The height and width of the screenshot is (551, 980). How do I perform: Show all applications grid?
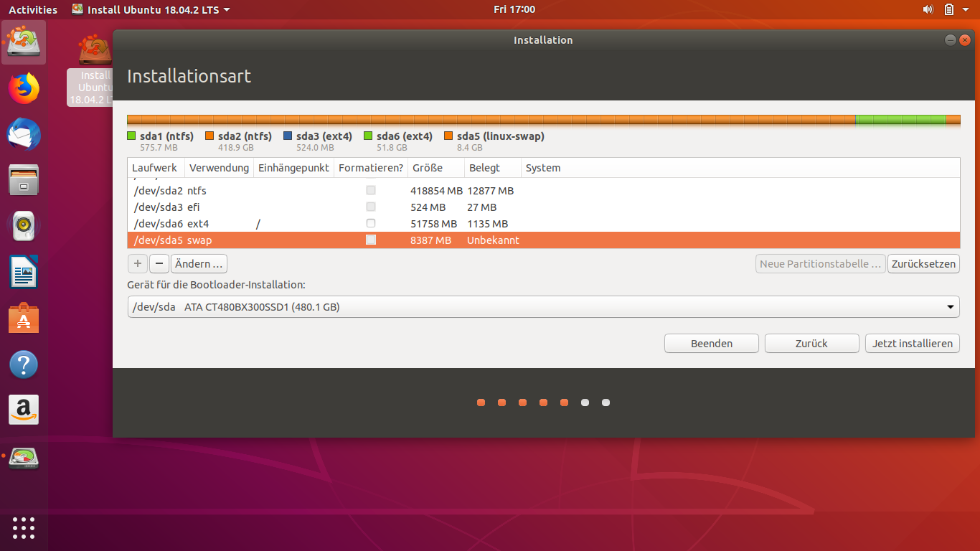pos(24,527)
